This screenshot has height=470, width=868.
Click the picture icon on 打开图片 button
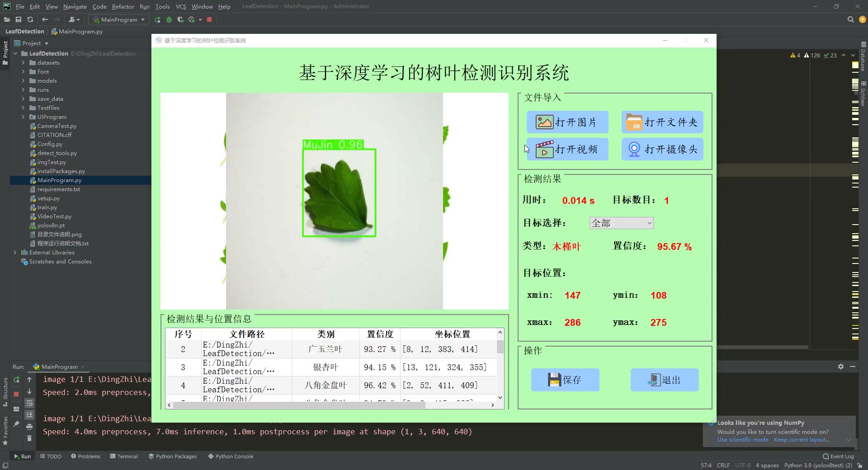(x=544, y=122)
